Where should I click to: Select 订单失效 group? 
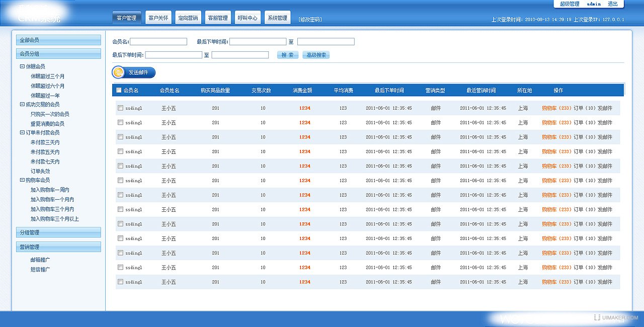coord(40,171)
